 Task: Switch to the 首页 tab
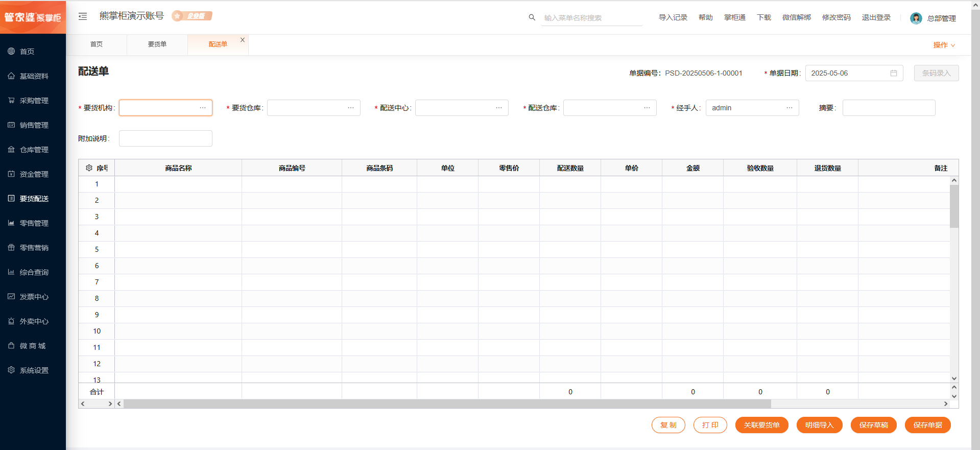[97, 44]
